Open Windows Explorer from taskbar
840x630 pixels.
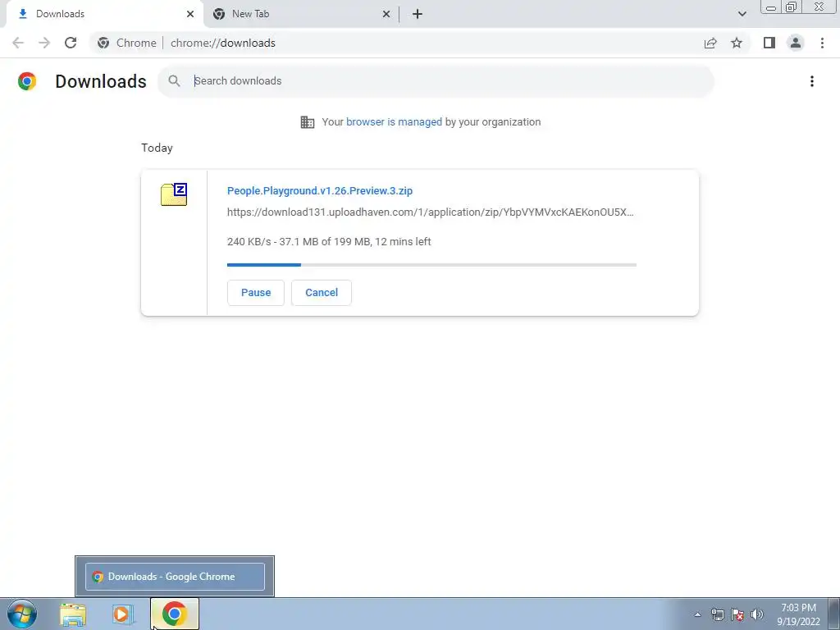pyautogui.click(x=73, y=614)
